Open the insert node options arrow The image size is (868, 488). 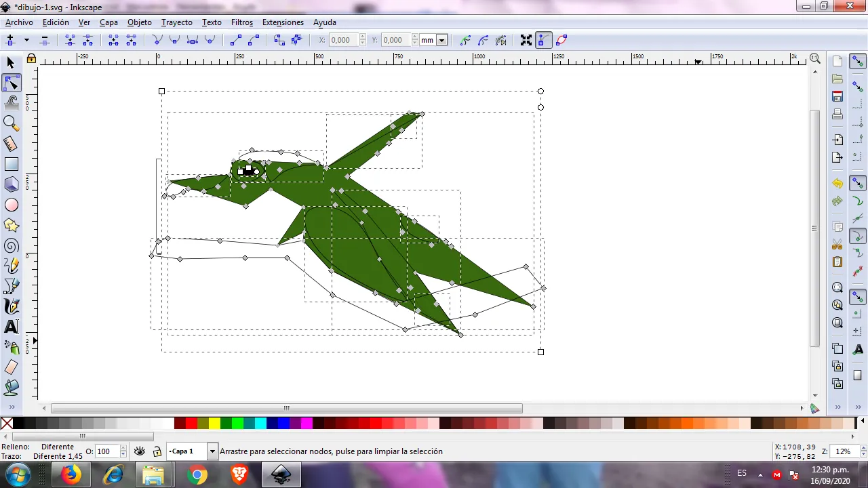coord(26,41)
